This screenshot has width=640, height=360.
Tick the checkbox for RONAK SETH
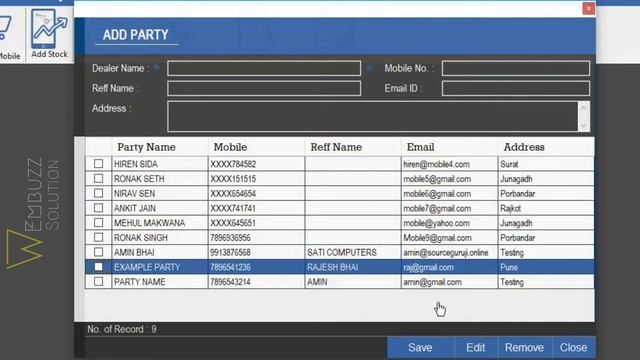click(x=98, y=178)
